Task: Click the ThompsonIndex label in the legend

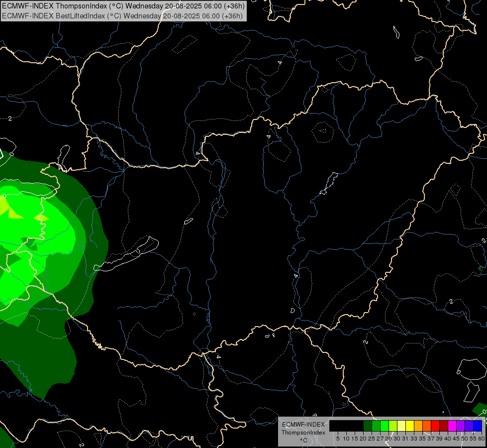Action: pyautogui.click(x=303, y=433)
